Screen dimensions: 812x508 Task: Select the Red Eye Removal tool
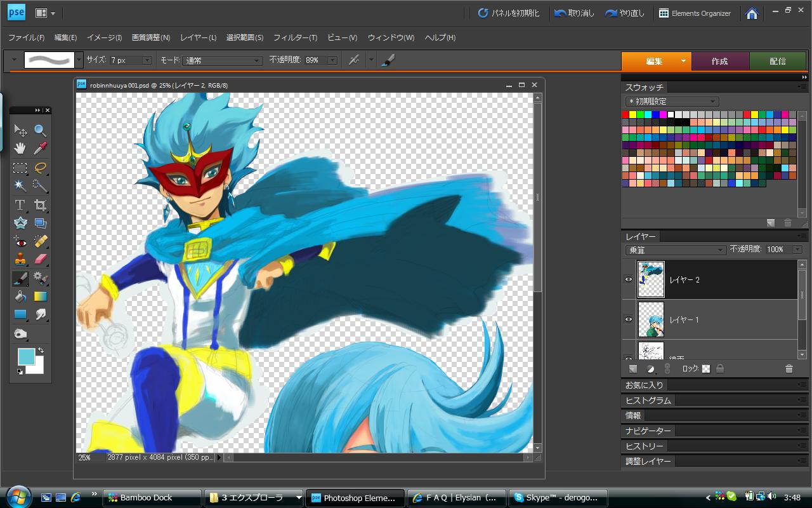coord(20,242)
